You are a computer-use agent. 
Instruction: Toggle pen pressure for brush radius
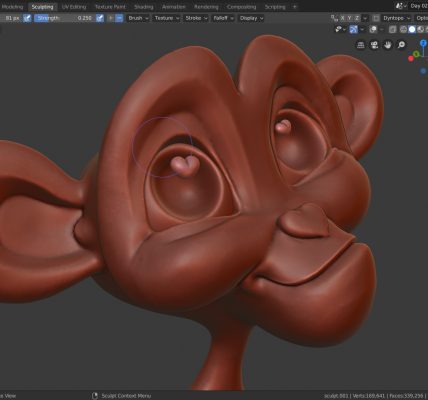coord(27,18)
